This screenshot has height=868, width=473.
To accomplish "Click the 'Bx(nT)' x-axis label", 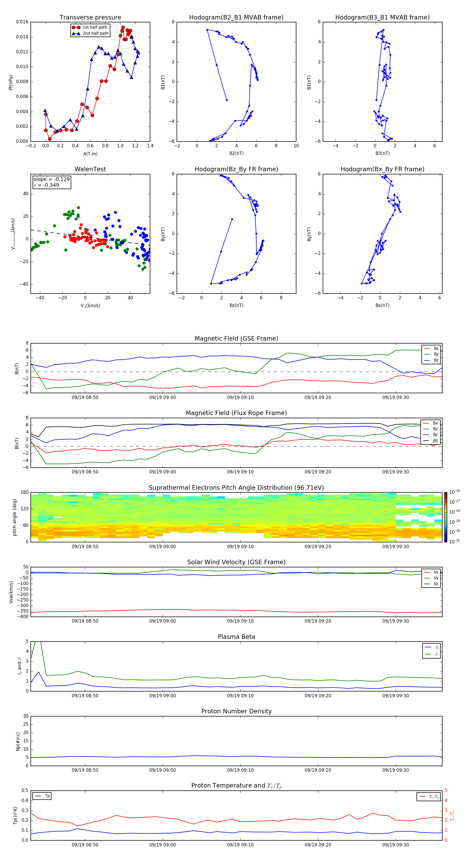I will click(x=382, y=305).
